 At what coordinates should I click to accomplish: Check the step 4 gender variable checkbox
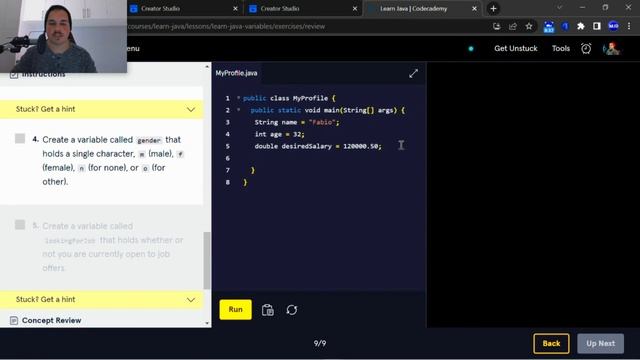20,138
